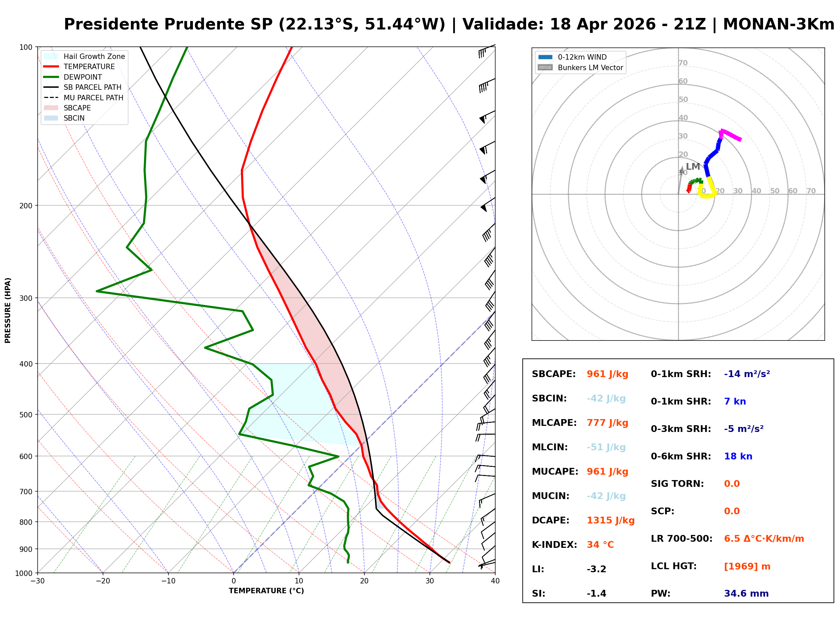Click the dashed MU PARCEL PATH legend marker
This screenshot has height=620, width=840.
point(51,98)
